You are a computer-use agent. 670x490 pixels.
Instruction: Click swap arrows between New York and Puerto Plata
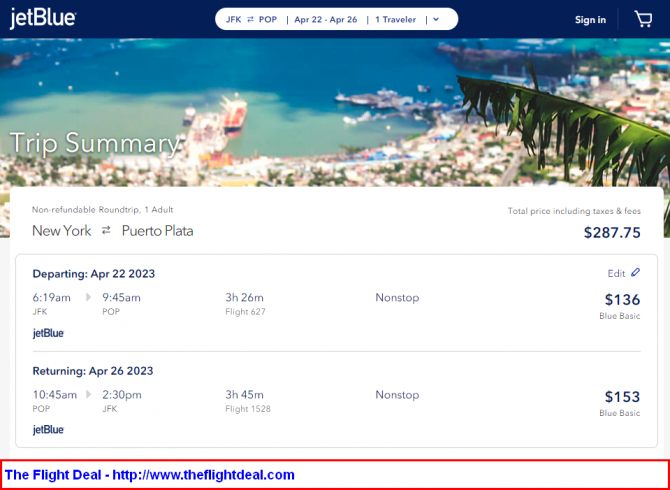(x=106, y=231)
